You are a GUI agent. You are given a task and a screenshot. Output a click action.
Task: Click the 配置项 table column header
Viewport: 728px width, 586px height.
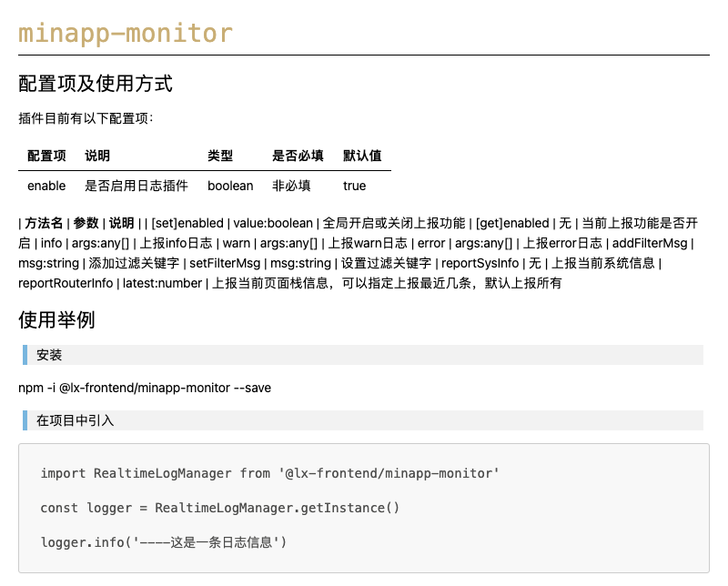46,156
